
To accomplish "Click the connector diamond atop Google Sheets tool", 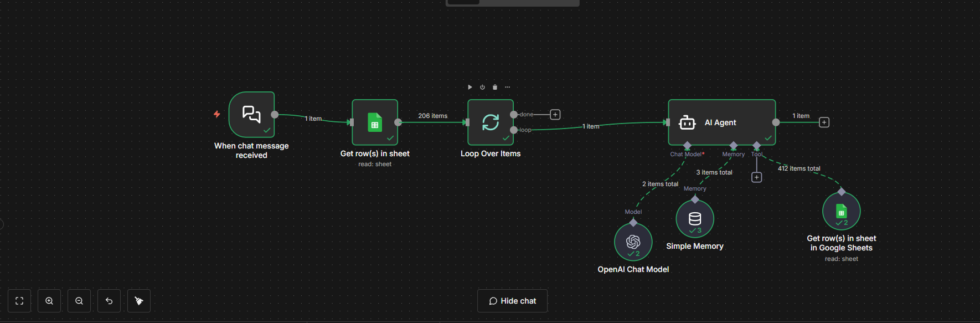I will (842, 192).
